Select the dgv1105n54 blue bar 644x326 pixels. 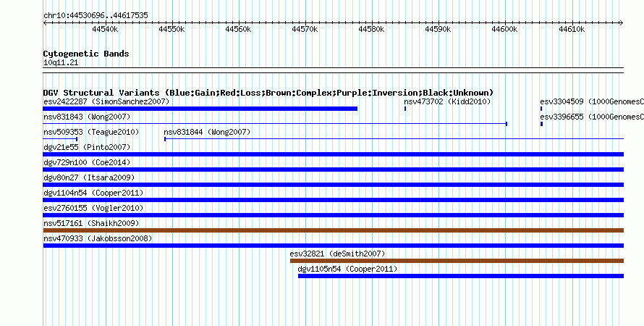pyautogui.click(x=461, y=276)
